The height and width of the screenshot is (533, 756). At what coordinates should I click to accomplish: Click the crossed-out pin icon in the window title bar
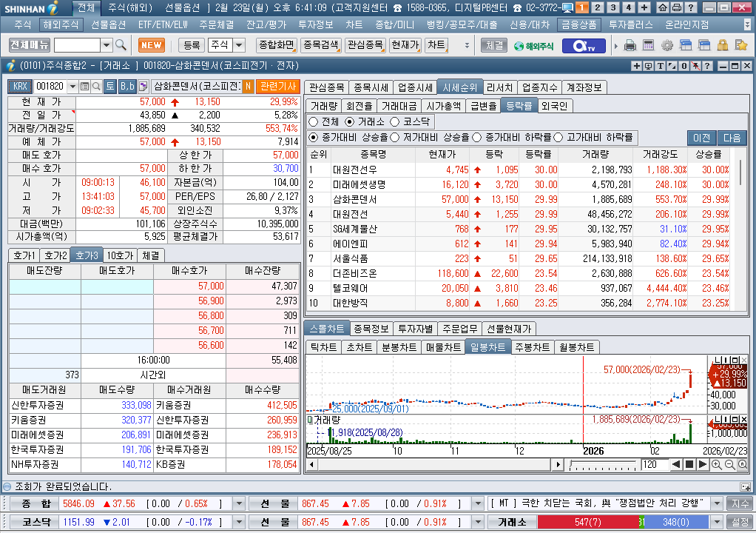tap(696, 66)
